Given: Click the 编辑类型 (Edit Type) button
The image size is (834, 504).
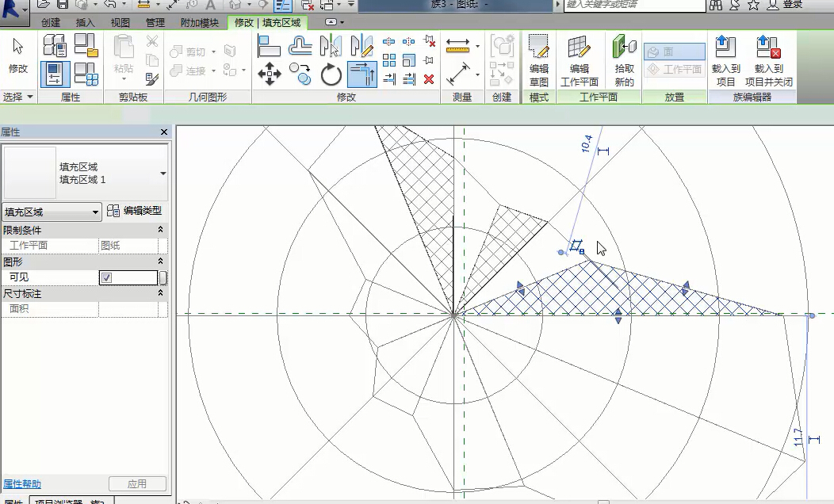Looking at the screenshot, I should tap(135, 211).
